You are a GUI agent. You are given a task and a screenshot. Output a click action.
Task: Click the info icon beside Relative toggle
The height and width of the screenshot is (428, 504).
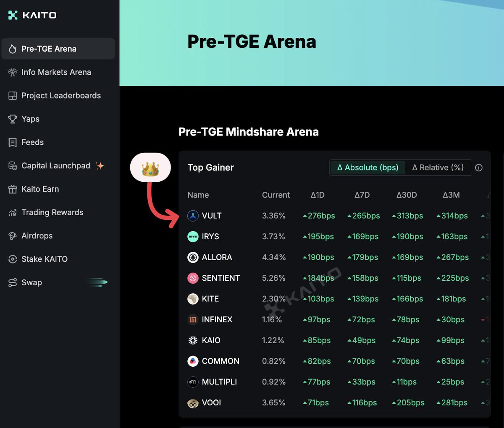coord(478,168)
